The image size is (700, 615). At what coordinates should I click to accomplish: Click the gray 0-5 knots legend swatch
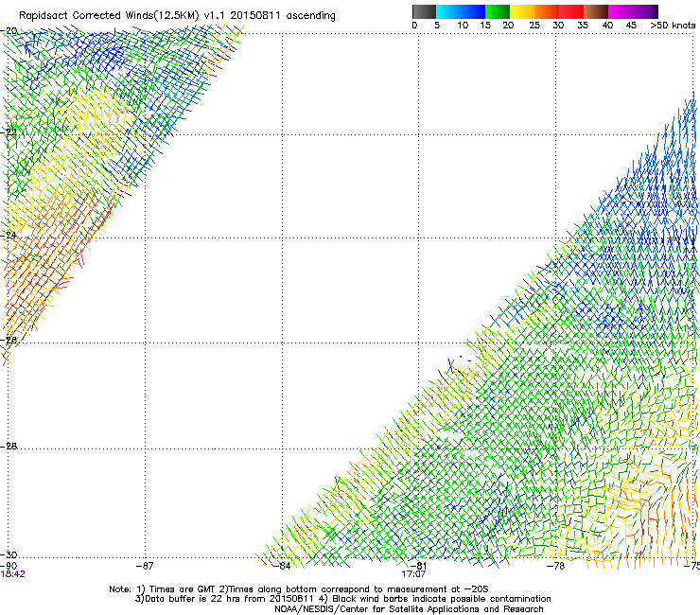[x=424, y=11]
